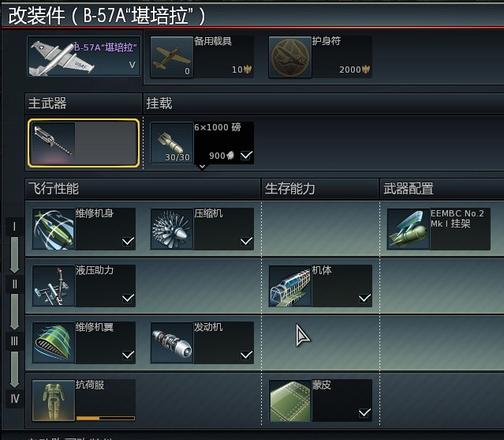
Task: Open the B-57A 堪培拉 vehicle selector
Action: 84,57
